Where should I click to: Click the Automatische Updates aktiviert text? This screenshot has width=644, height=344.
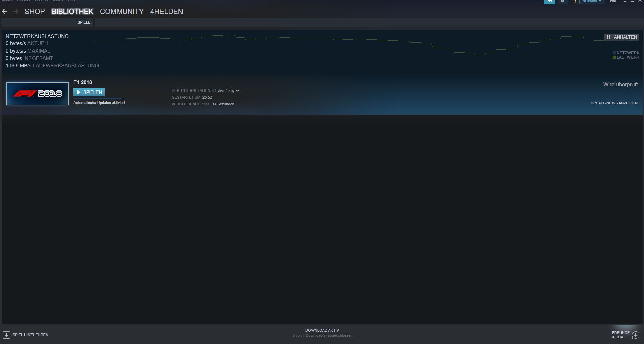click(99, 103)
